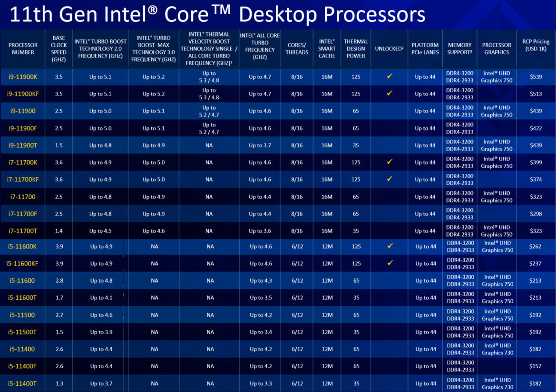Click the unlocked checkmark for i9-11900KF

pos(390,93)
